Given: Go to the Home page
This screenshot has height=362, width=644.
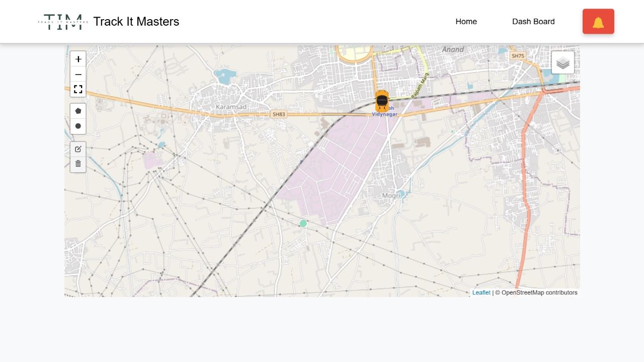Looking at the screenshot, I should pos(466,22).
